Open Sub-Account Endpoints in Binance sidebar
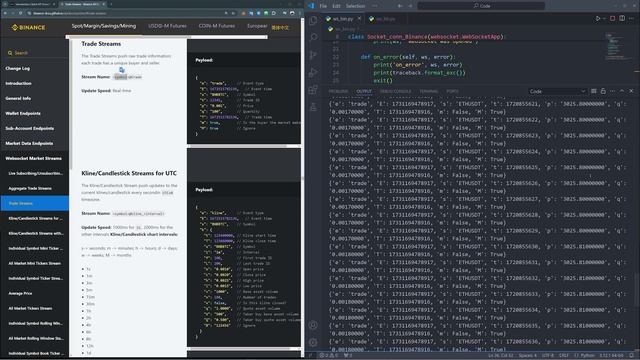The height and width of the screenshot is (360, 640). pos(29,128)
